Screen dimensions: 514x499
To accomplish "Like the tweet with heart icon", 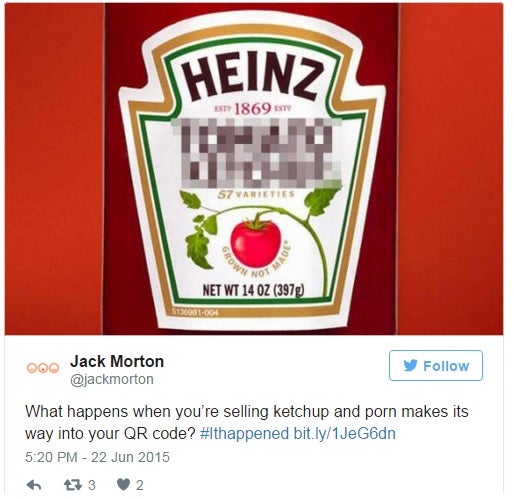I will (123, 485).
